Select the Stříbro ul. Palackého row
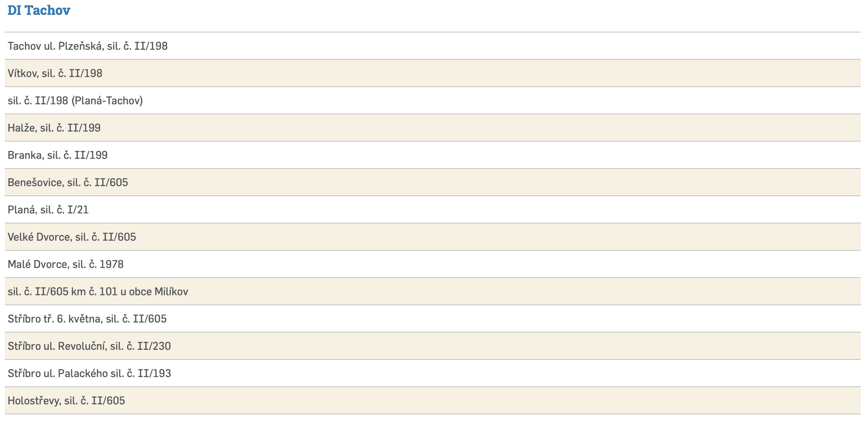The image size is (868, 422). pos(89,373)
